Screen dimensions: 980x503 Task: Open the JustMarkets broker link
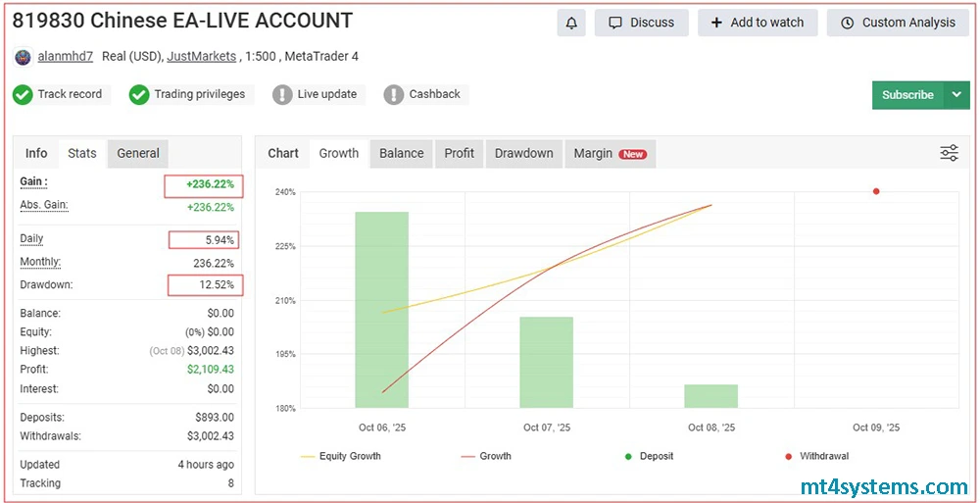(201, 57)
